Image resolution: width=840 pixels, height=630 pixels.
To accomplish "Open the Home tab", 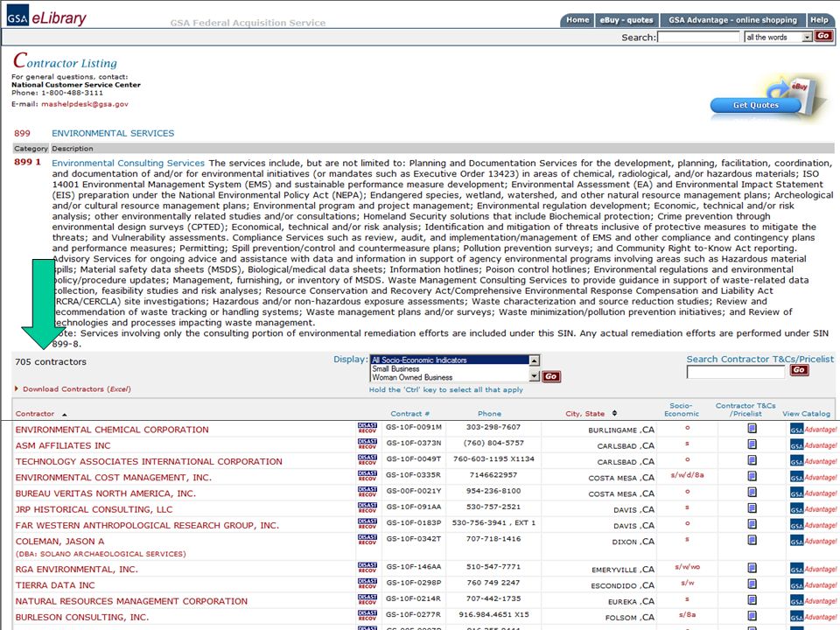I will pyautogui.click(x=577, y=20).
